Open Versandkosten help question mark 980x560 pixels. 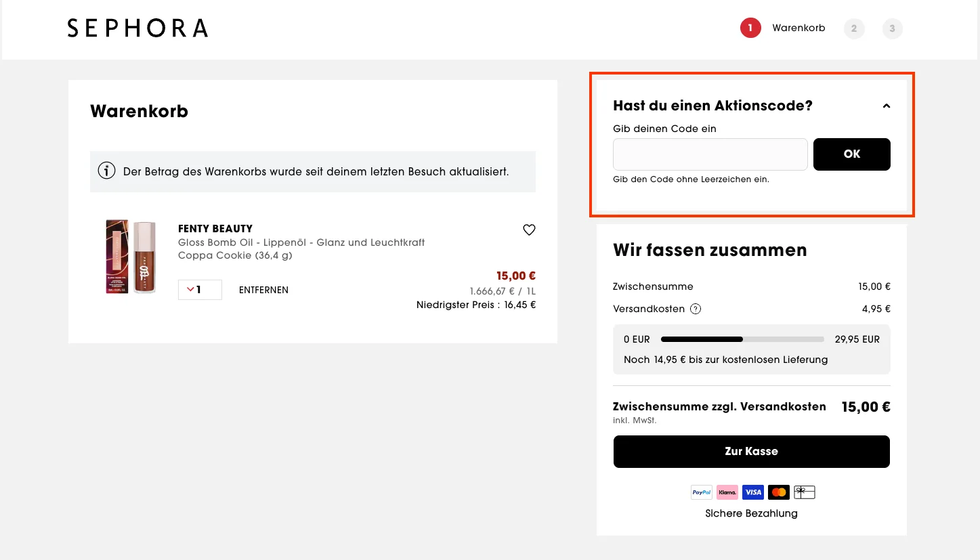(696, 309)
